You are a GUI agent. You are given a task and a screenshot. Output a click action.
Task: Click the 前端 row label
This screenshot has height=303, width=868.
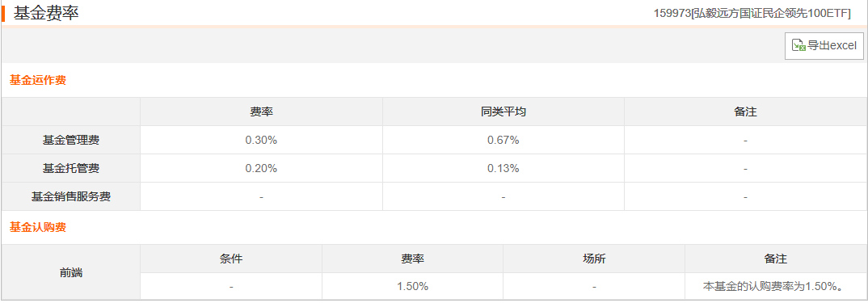pos(71,272)
